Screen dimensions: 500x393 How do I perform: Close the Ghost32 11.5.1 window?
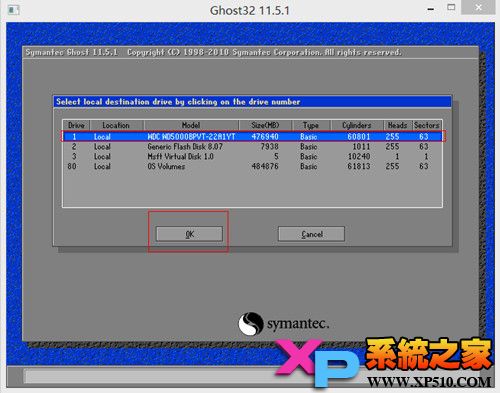478,7
